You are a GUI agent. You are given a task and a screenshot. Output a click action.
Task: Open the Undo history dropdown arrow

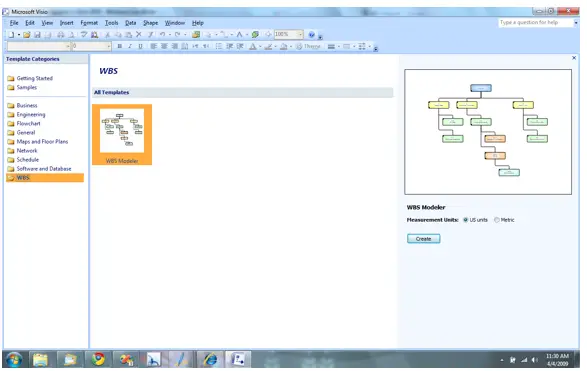point(170,35)
